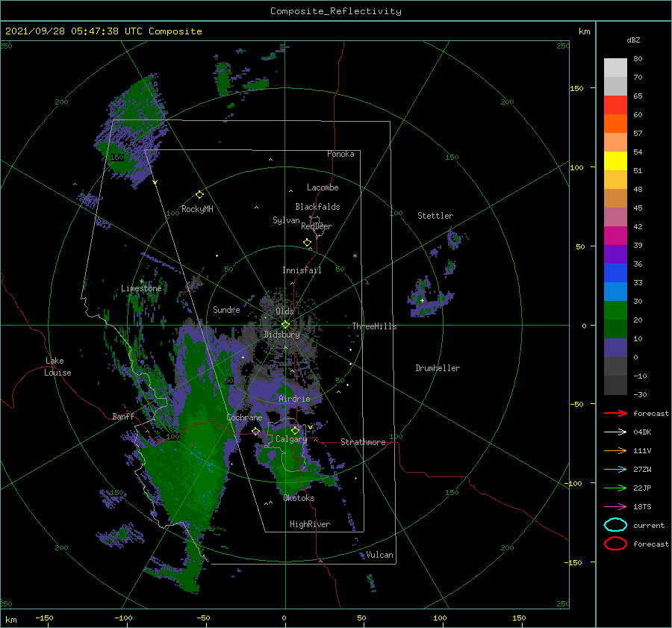Click the cyan 27ZW arrow legend icon
This screenshot has width=672, height=628.
[615, 469]
